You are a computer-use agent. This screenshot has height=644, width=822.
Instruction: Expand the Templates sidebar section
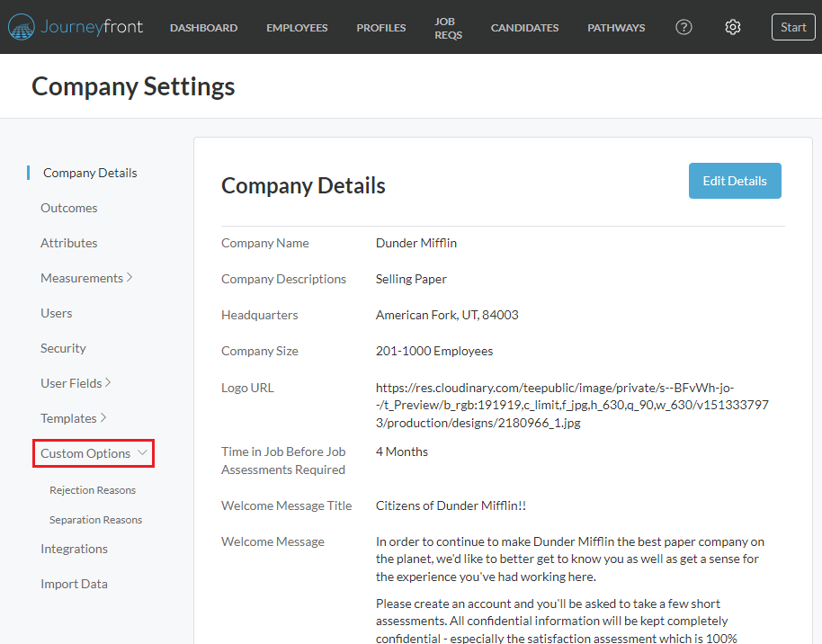pyautogui.click(x=73, y=418)
